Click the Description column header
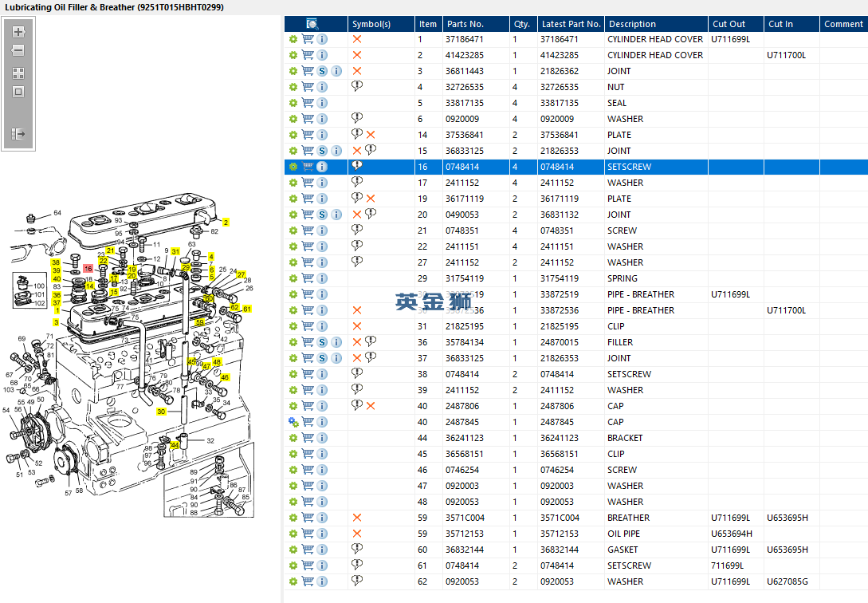The image size is (868, 603). click(631, 24)
